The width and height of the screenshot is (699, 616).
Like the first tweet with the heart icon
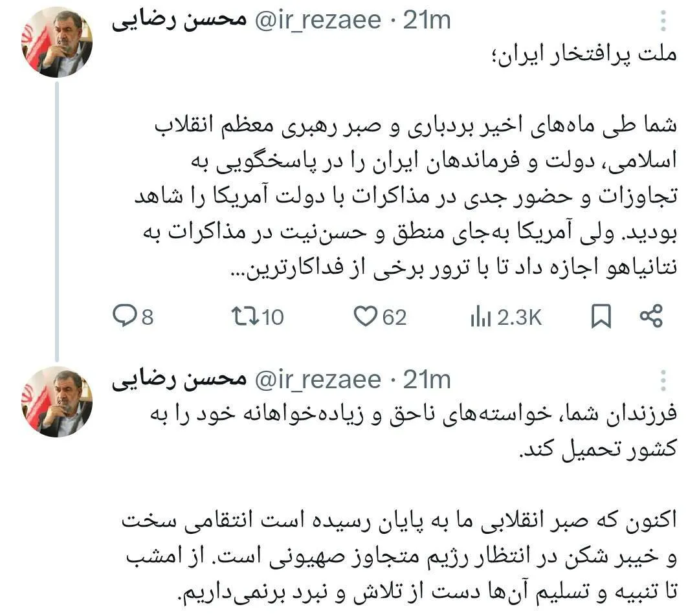pyautogui.click(x=366, y=316)
